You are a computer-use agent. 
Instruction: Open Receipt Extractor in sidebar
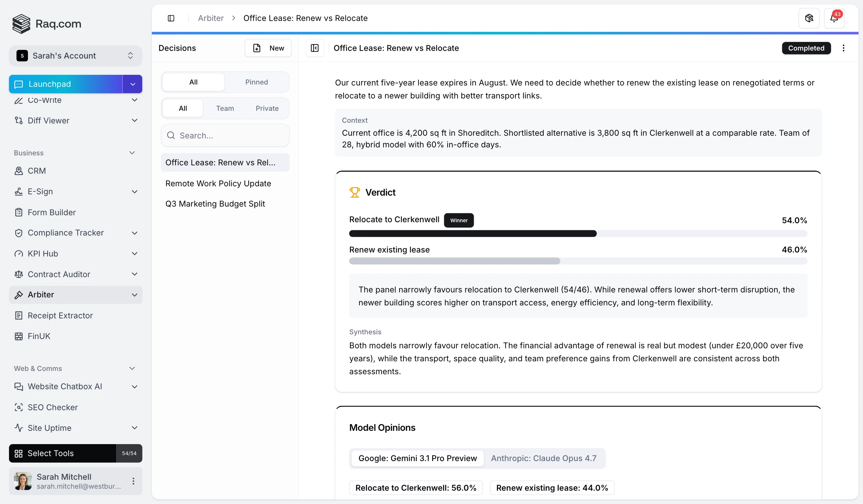[60, 315]
